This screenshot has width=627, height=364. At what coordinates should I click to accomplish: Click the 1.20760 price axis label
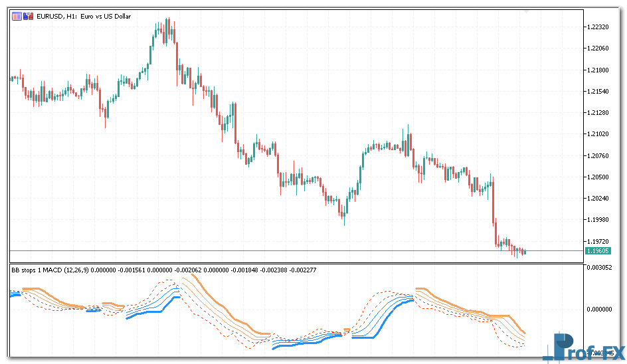point(599,156)
